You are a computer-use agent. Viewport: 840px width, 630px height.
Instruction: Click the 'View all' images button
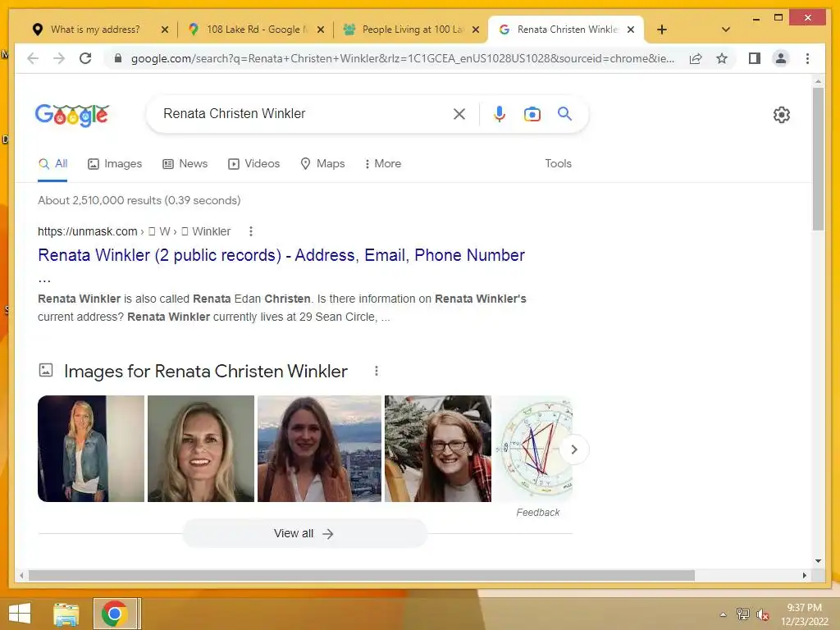point(305,533)
